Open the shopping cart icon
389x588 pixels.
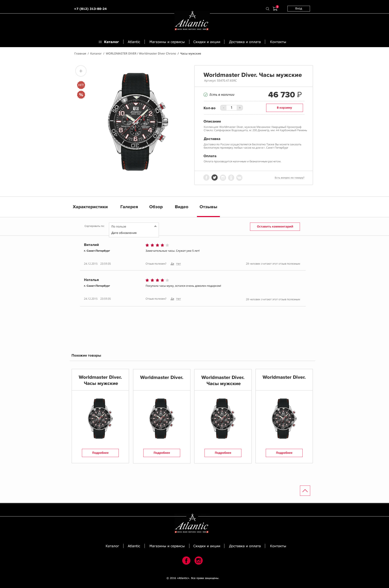coord(275,9)
